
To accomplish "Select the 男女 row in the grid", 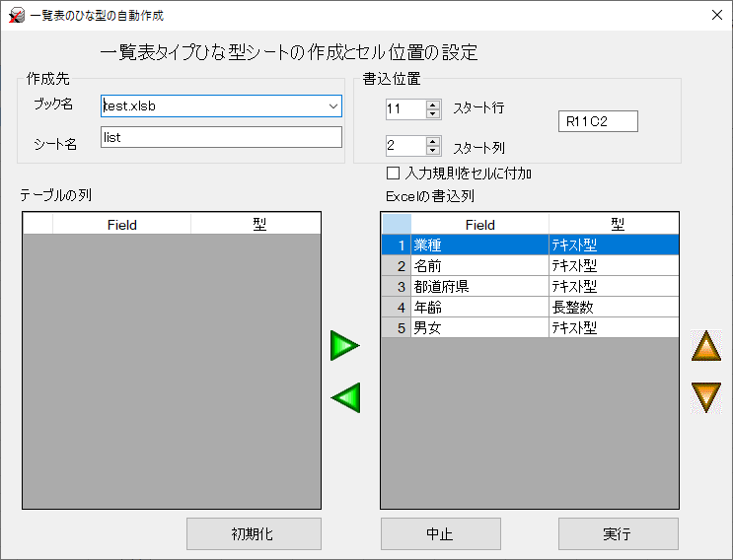I will [x=530, y=327].
